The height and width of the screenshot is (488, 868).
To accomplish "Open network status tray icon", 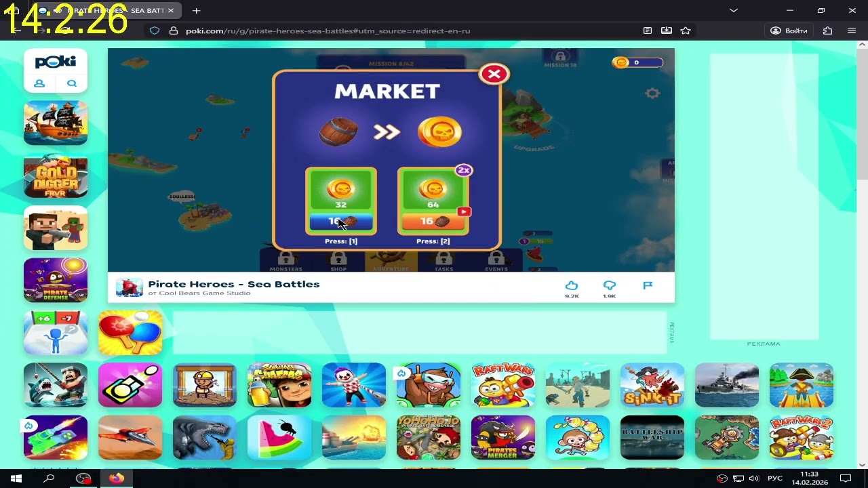I will click(738, 479).
